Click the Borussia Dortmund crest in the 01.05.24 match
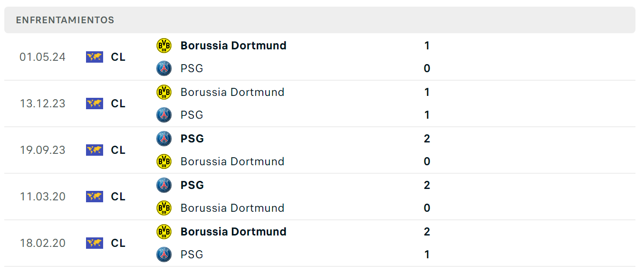 164,46
